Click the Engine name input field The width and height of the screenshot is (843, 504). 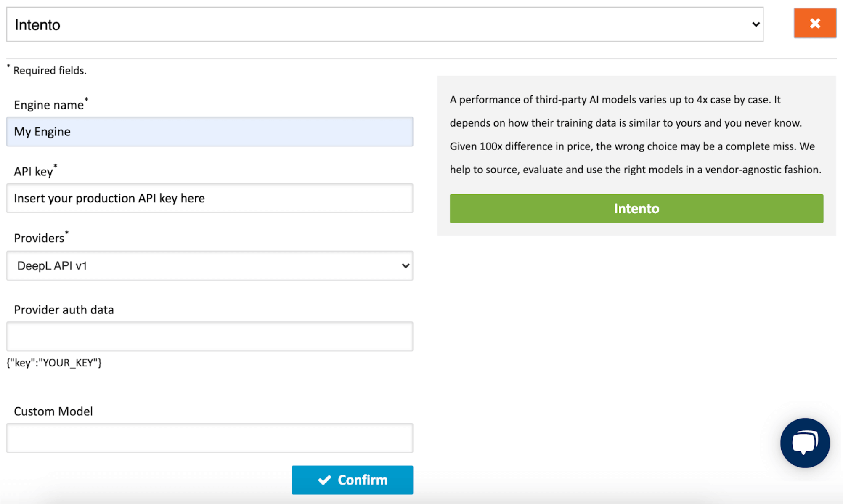pyautogui.click(x=209, y=132)
